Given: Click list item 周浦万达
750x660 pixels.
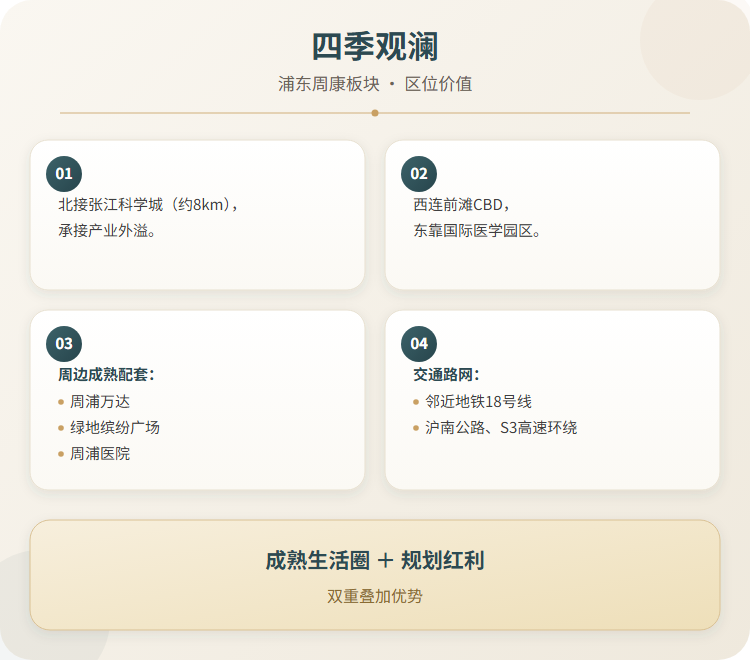Looking at the screenshot, I should 100,401.
